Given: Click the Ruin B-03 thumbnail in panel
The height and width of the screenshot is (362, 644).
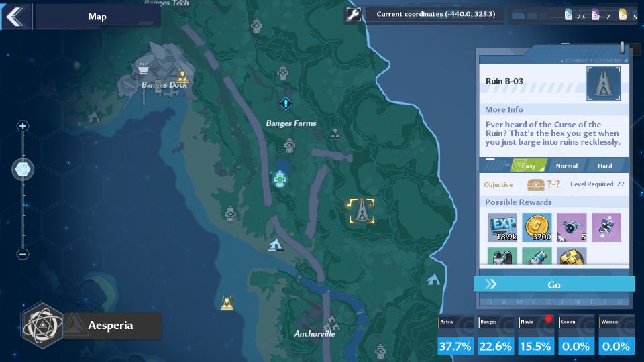Looking at the screenshot, I should [x=603, y=84].
